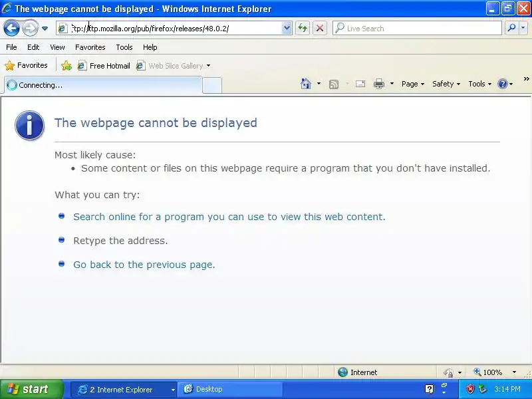Click the 2 Internet Explorer taskbar group
Screen dimensions: 532x399
click(124, 390)
